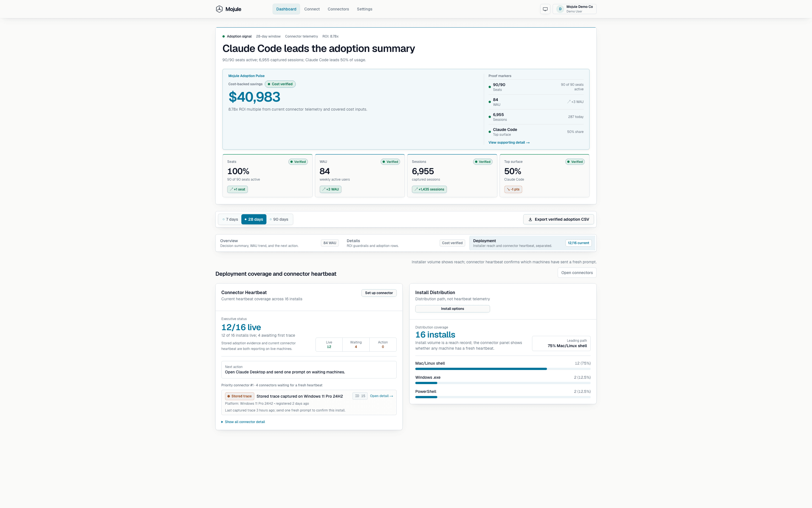
Task: Click the Stored trace status dot
Action: pos(228,396)
